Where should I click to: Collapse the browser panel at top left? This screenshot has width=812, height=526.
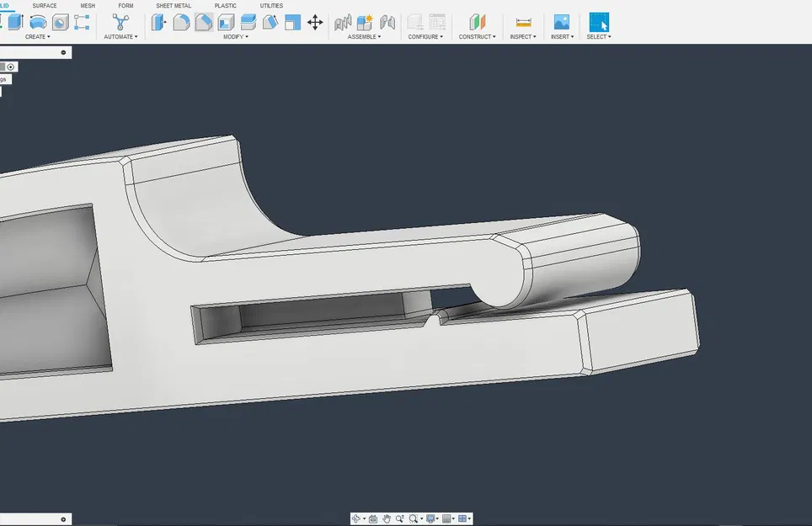pos(64,52)
